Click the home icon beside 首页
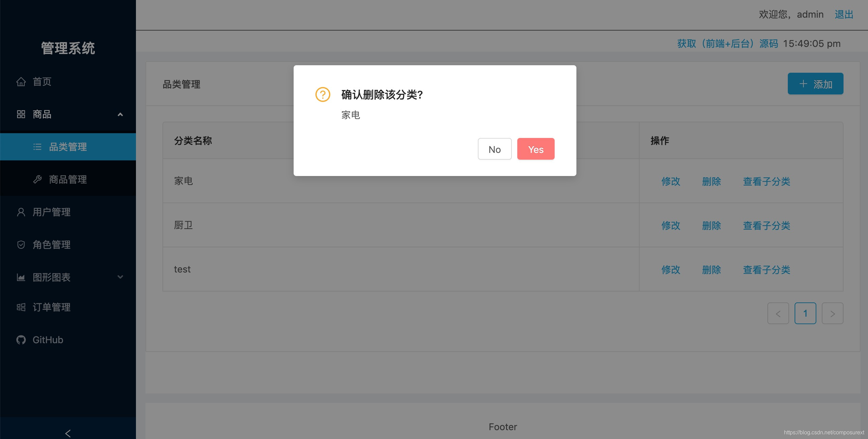The height and width of the screenshot is (439, 868). click(21, 82)
